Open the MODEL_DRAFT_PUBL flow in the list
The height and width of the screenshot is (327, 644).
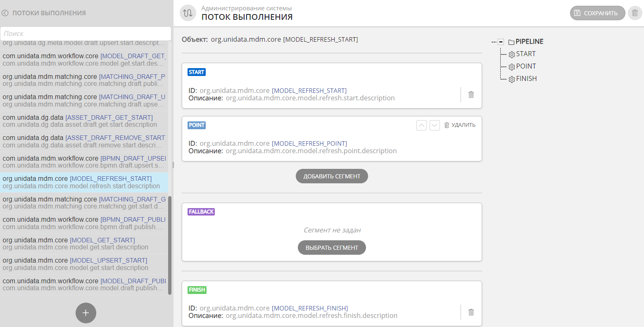tap(84, 284)
